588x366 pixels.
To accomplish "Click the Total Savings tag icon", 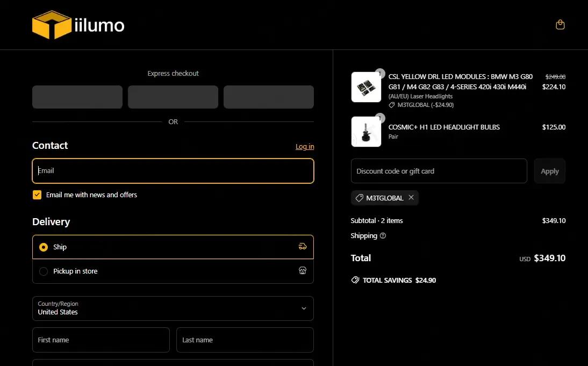I will (355, 280).
